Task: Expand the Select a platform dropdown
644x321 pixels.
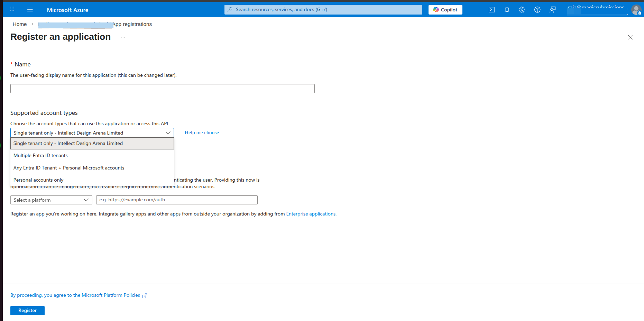Action: 51,200
